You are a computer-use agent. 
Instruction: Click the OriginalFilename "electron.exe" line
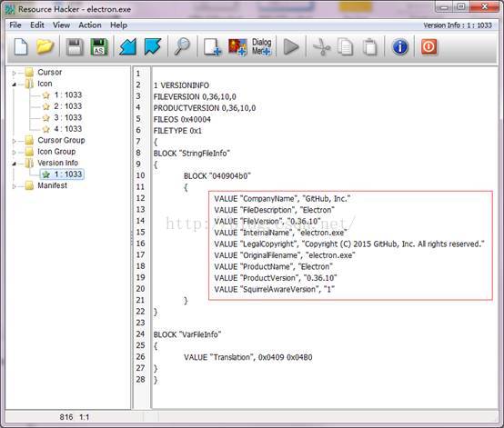(285, 255)
